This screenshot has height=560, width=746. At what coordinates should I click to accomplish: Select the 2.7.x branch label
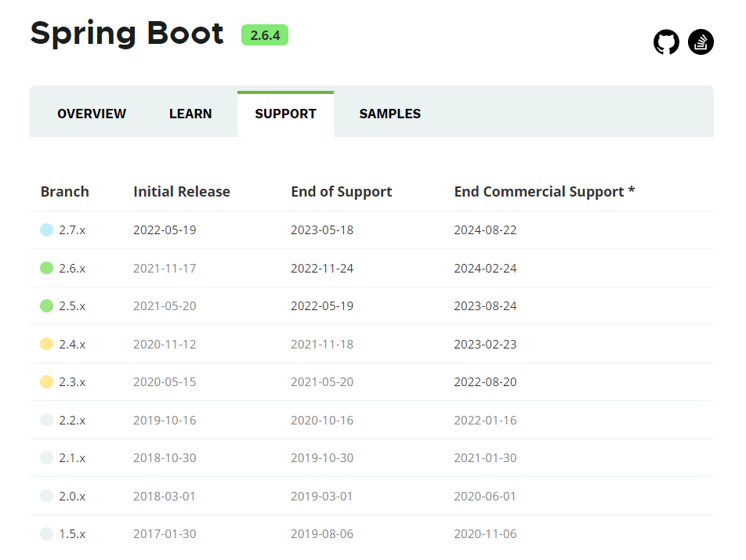click(72, 230)
